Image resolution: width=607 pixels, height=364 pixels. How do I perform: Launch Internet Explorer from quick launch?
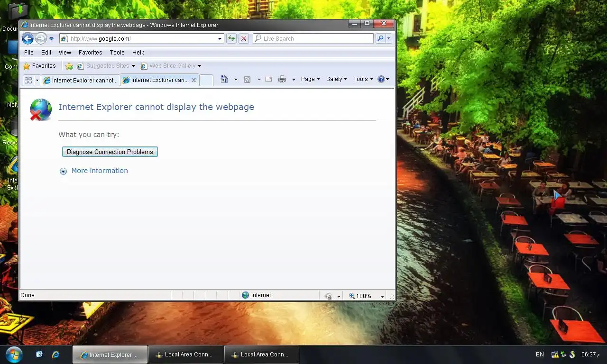click(x=55, y=355)
